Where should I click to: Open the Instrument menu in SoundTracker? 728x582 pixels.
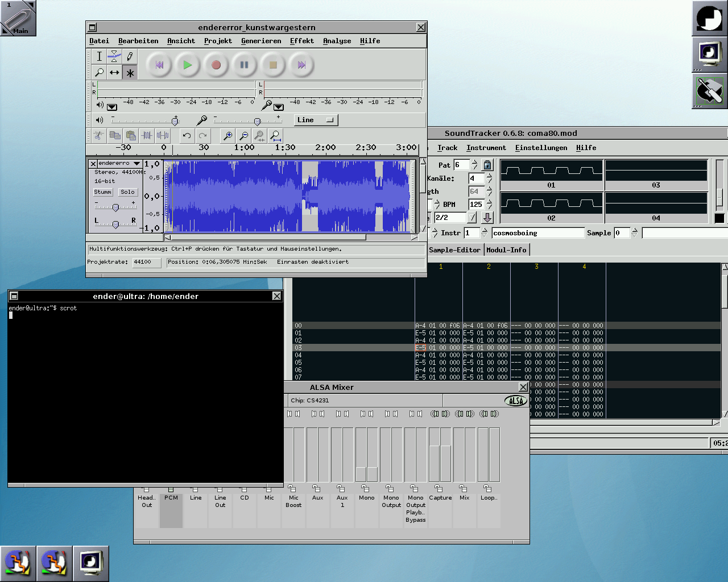pyautogui.click(x=486, y=148)
